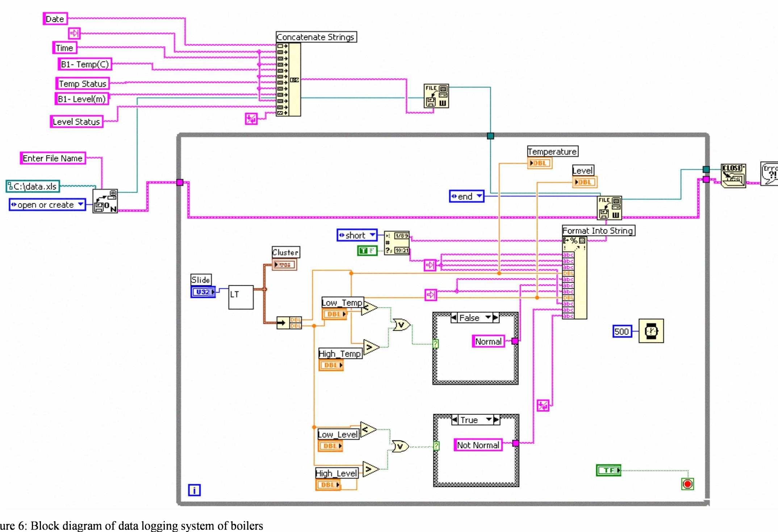Click the loop stop condition terminal
The width and height of the screenshot is (778, 532).
pyautogui.click(x=687, y=484)
